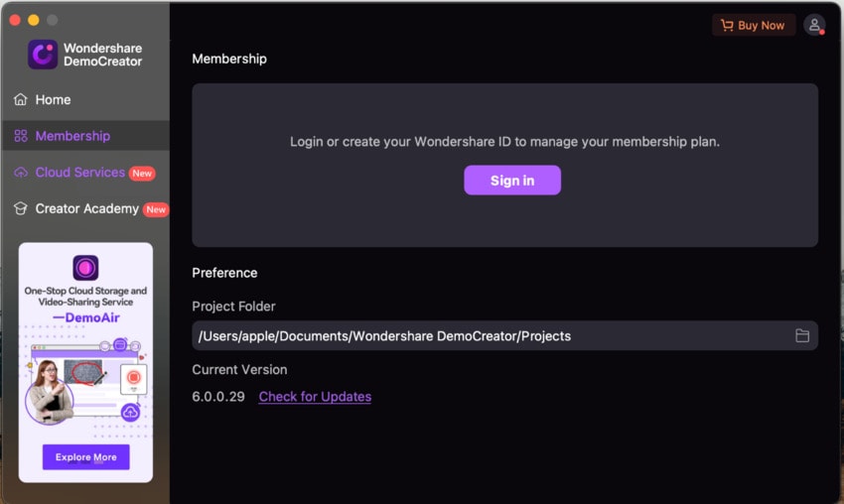
Task: Open the Cloud Services label
Action: click(79, 173)
